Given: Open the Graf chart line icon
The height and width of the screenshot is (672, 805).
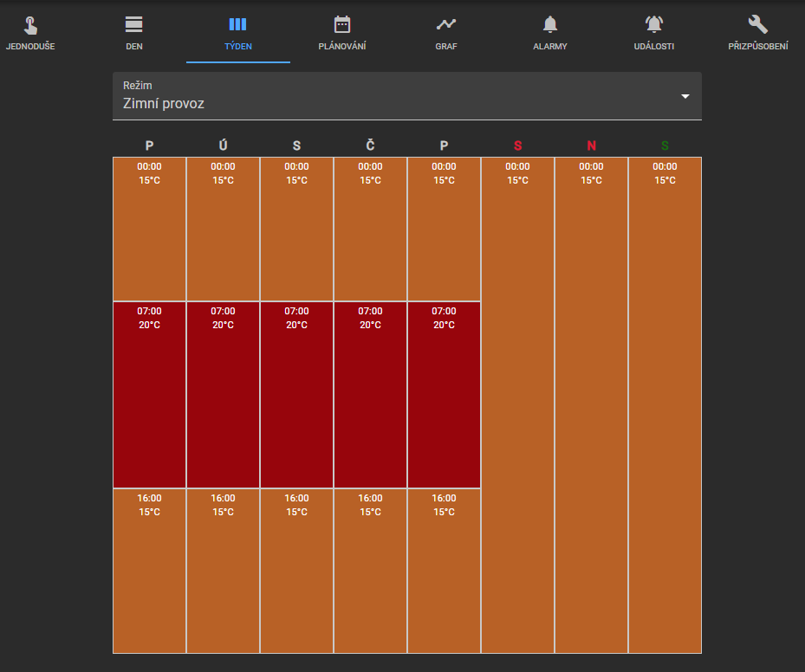Looking at the screenshot, I should [x=446, y=24].
